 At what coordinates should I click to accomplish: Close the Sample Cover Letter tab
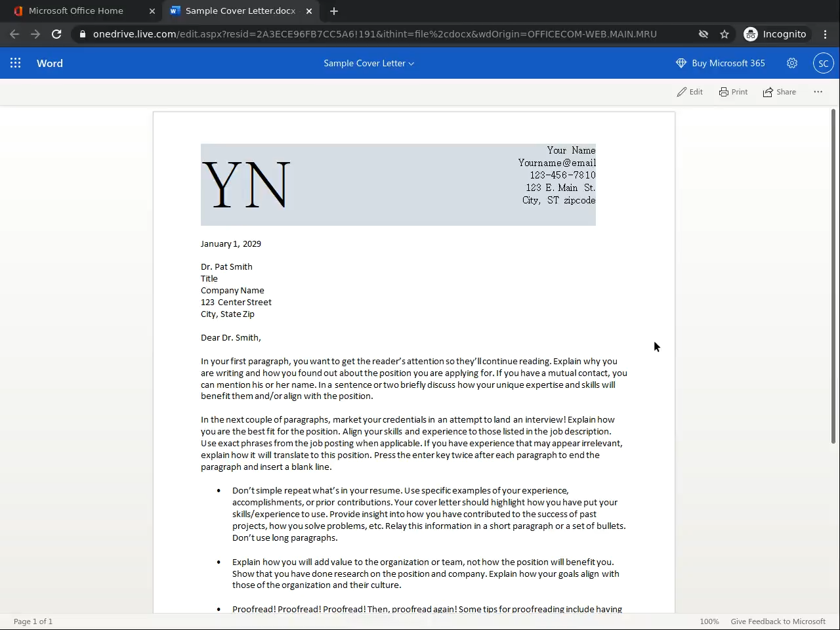[309, 11]
